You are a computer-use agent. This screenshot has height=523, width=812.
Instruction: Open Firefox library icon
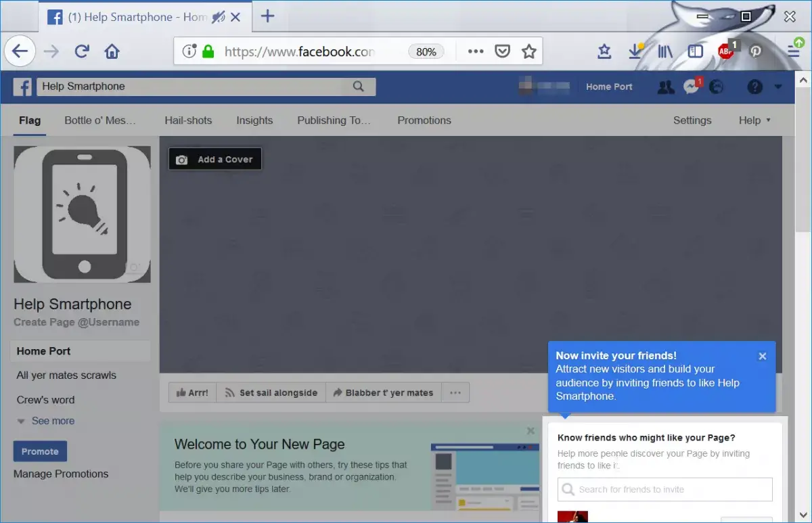pyautogui.click(x=664, y=51)
